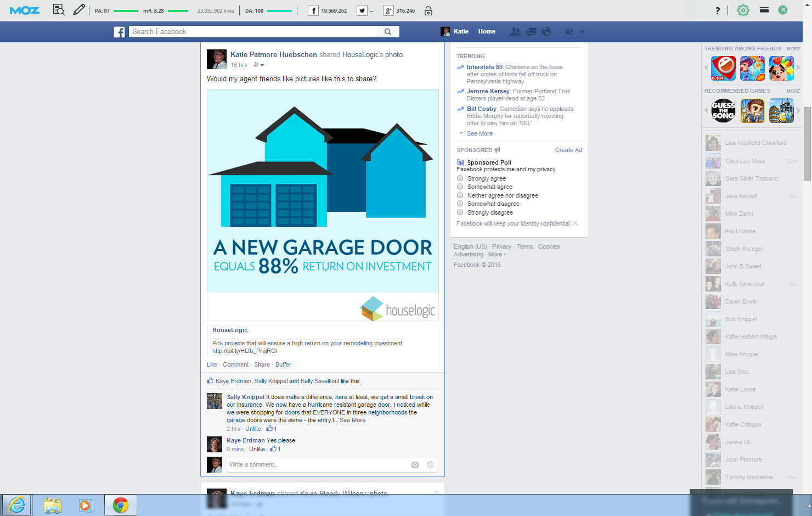Open Facebook messages icon
Viewport: 812px width, 516px height.
point(531,32)
